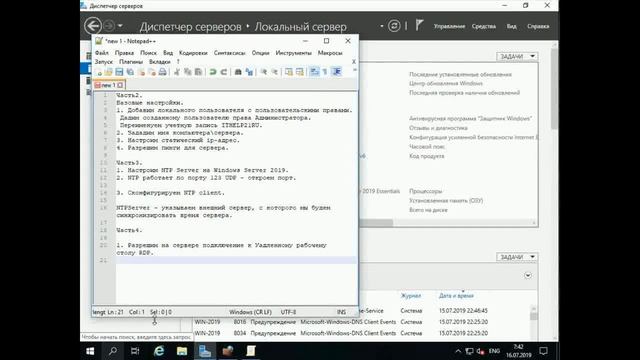The image size is (640, 360).
Task: Open the navigation history dropdown arrow
Action: [120, 26]
